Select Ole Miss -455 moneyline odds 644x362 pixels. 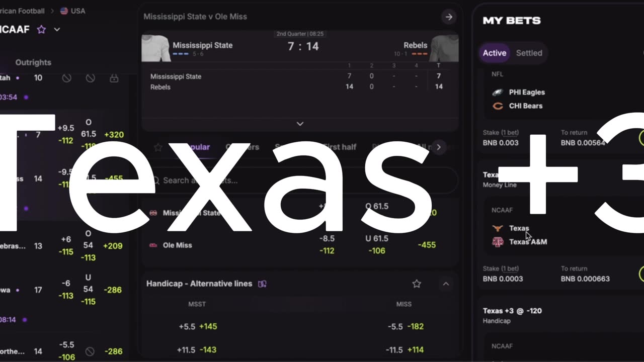427,245
